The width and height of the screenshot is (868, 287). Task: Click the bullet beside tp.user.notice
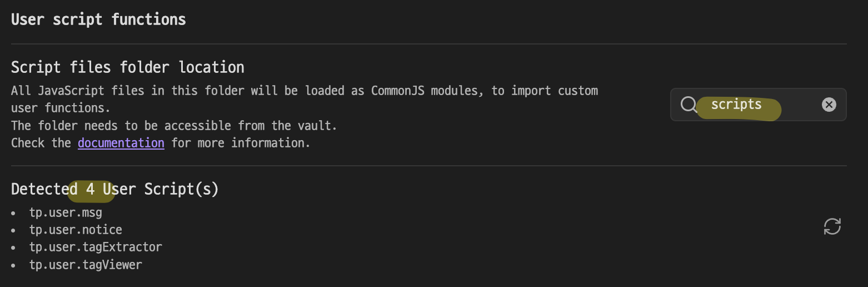coord(14,230)
